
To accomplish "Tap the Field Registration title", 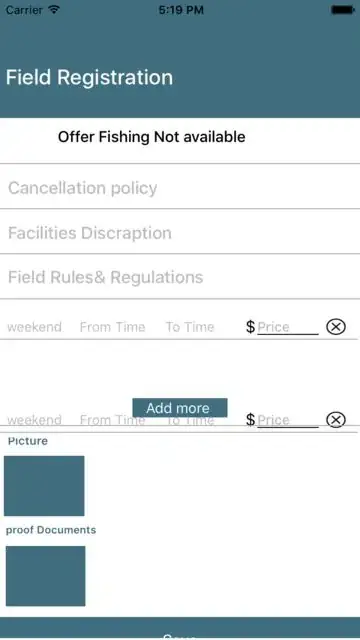I will click(x=89, y=77).
